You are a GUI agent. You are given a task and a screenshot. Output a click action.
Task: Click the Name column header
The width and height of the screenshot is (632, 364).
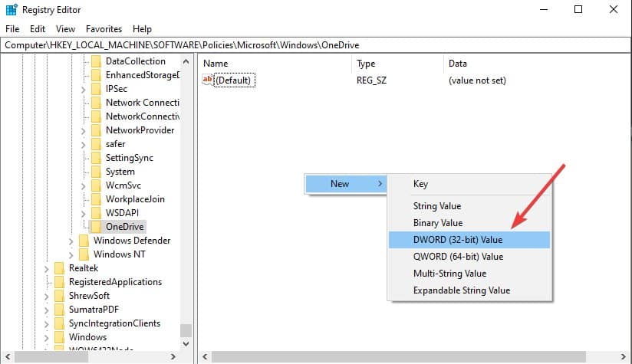(x=275, y=64)
